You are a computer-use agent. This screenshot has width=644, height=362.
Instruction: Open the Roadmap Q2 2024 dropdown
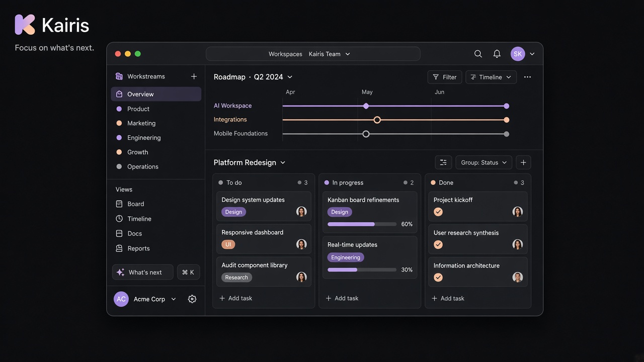pyautogui.click(x=253, y=77)
